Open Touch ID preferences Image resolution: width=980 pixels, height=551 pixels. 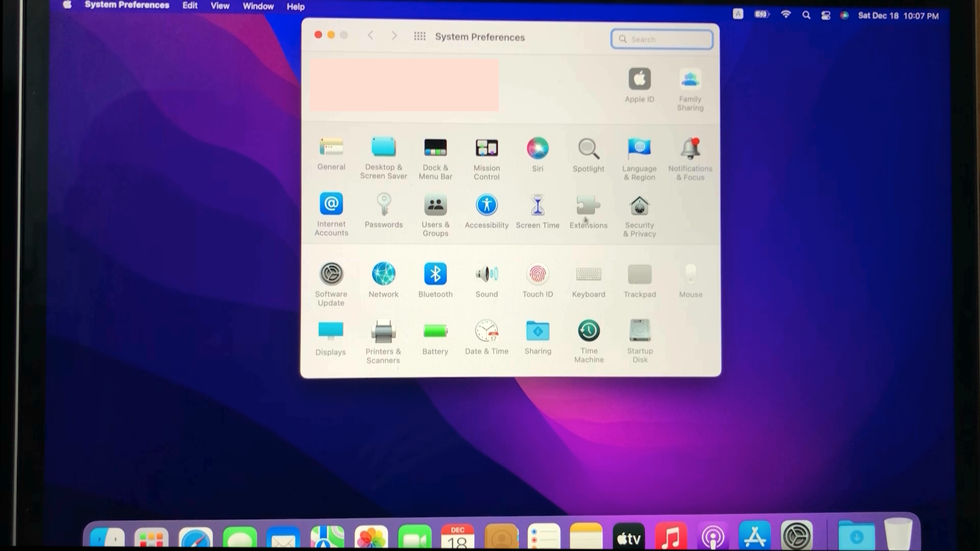coord(537,274)
